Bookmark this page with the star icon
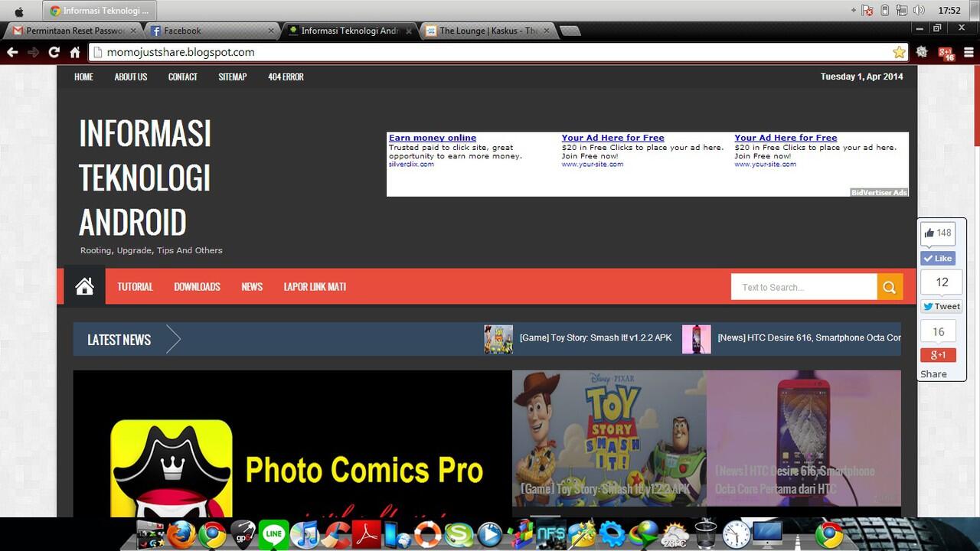Screen dimensions: 980x551 [x=899, y=52]
